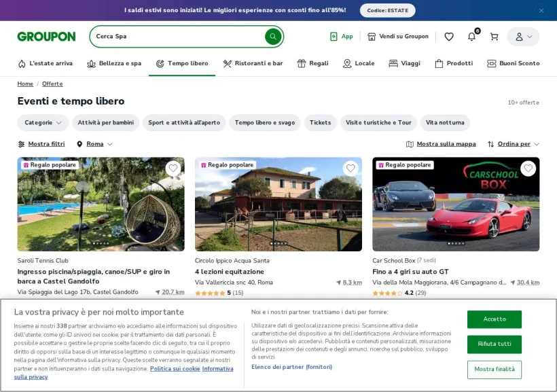Open Bellezza e spa category

[114, 63]
